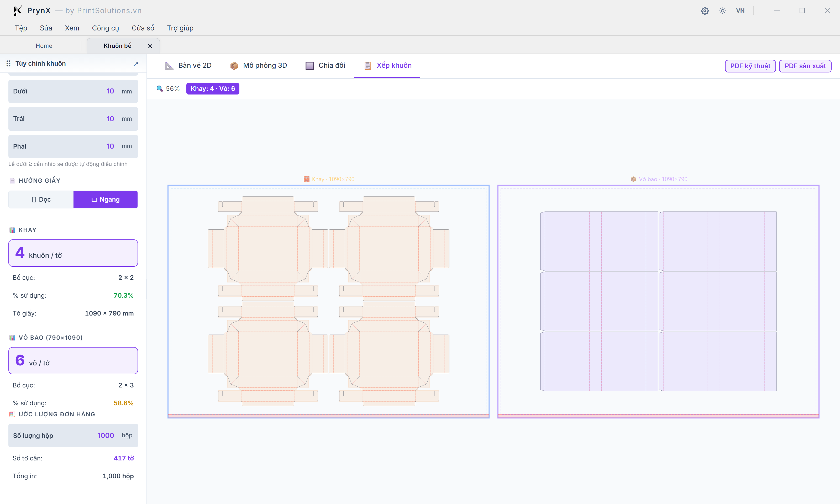
Task: Export the PDF sản xuất
Action: (x=805, y=66)
